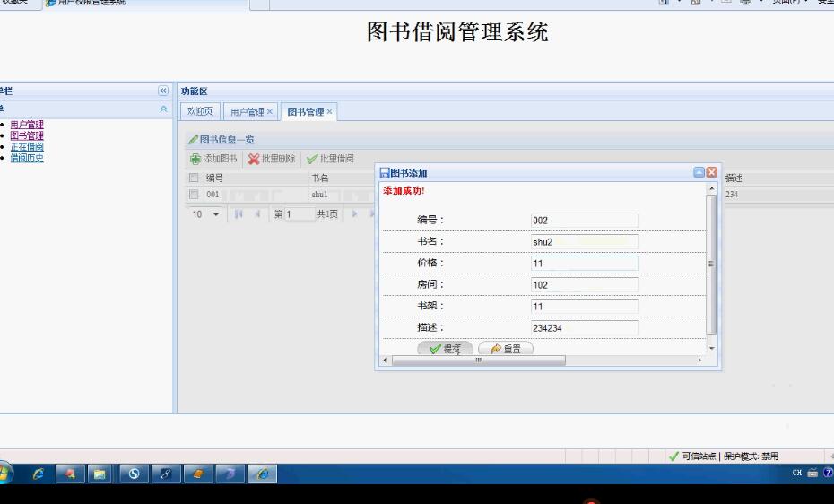The height and width of the screenshot is (504, 834).
Task: Click the 书名 input field containing shu2
Action: [584, 242]
